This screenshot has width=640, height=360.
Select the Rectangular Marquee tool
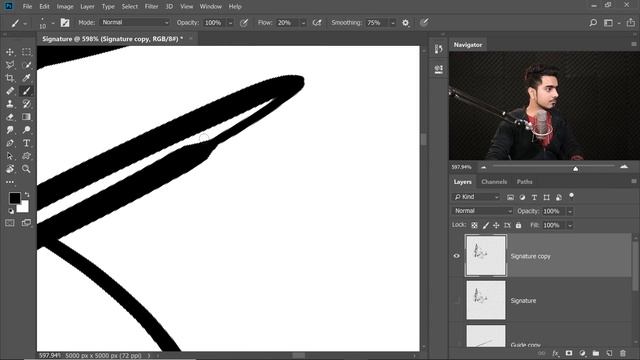coord(27,52)
